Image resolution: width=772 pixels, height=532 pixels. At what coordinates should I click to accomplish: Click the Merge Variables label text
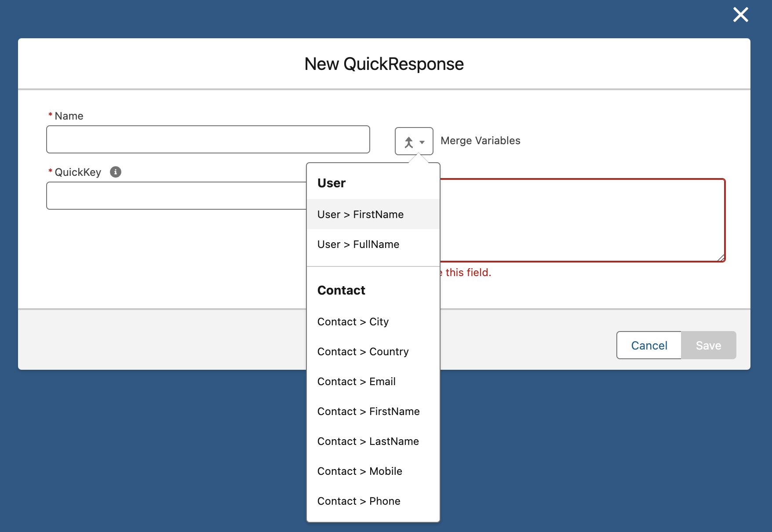(x=480, y=141)
